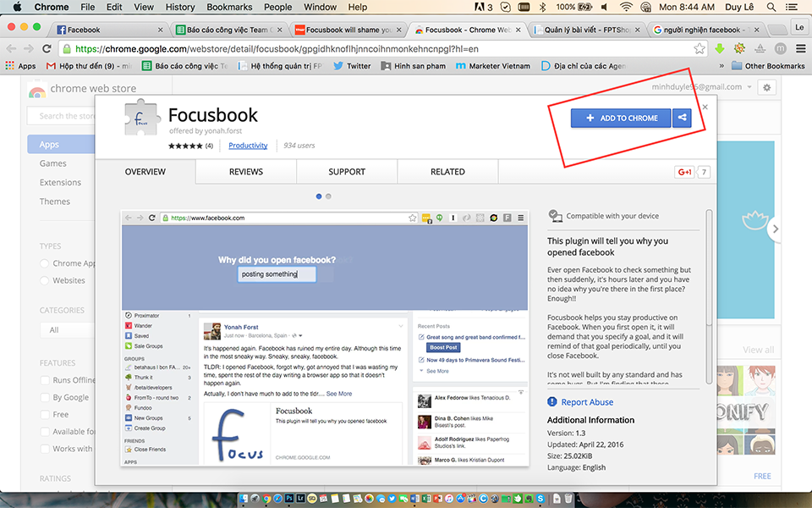Open the Hộp thư đến Gmail bookmark
The width and height of the screenshot is (812, 508).
[x=89, y=66]
